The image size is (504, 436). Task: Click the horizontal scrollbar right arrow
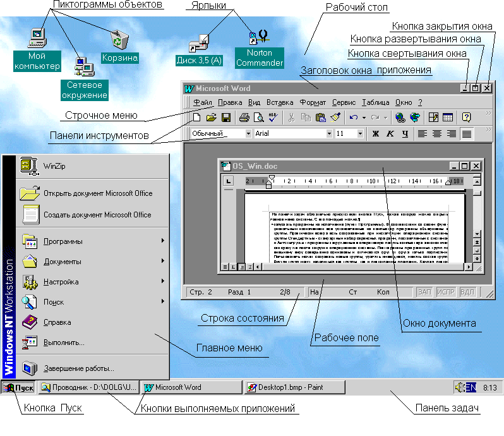469,267
